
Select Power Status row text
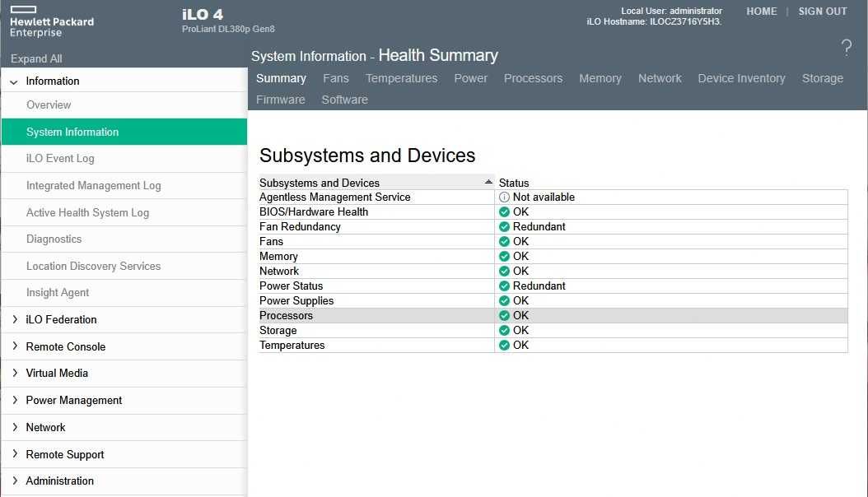point(291,286)
